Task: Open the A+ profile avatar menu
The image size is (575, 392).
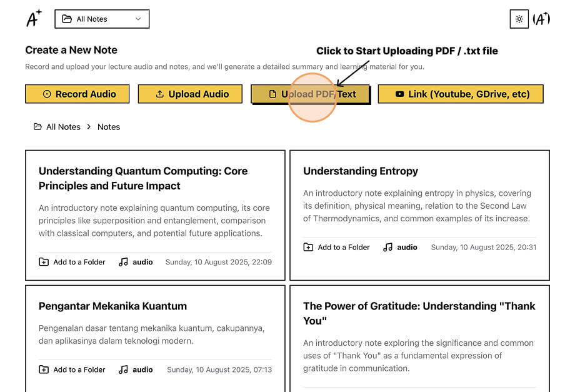Action: pyautogui.click(x=541, y=19)
